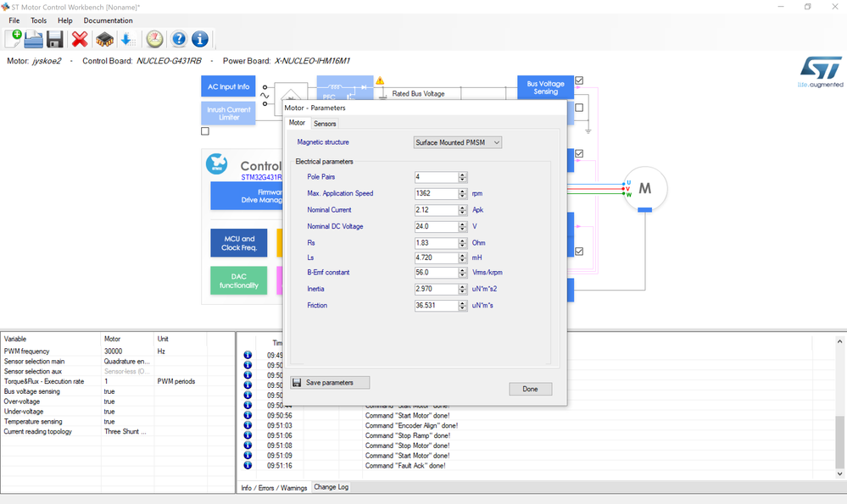
Task: Select the Current reading topology row
Action: coord(118,432)
